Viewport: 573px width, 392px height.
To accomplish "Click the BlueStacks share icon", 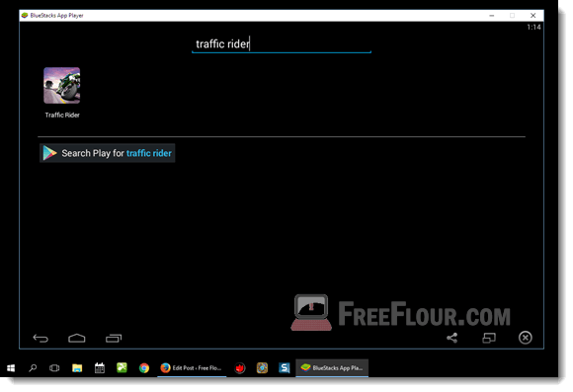I will pyautogui.click(x=452, y=338).
